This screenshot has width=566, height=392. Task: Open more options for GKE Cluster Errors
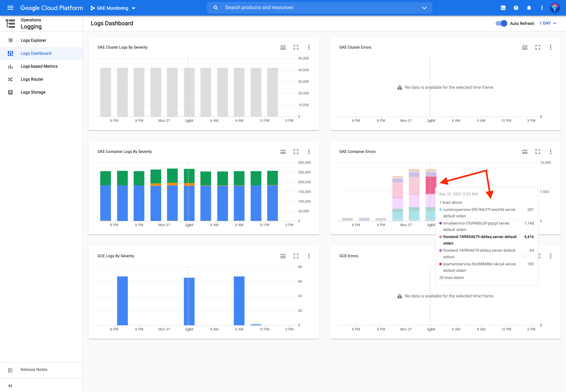pos(551,47)
